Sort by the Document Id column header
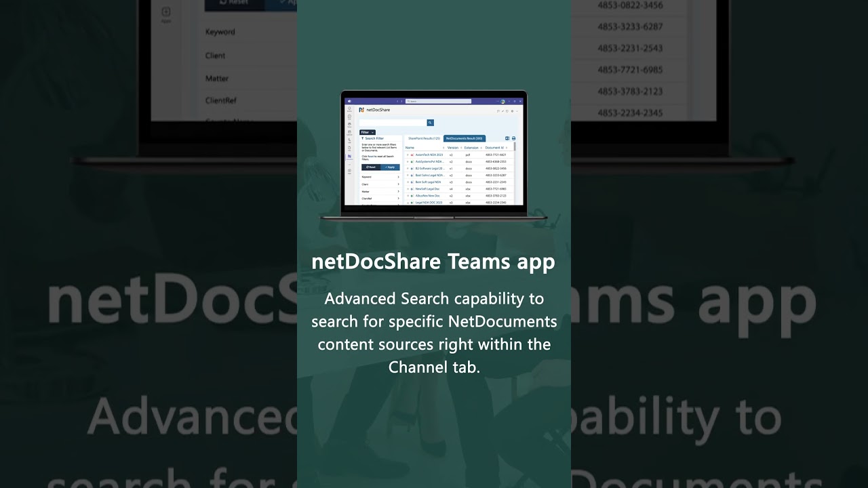 (494, 148)
